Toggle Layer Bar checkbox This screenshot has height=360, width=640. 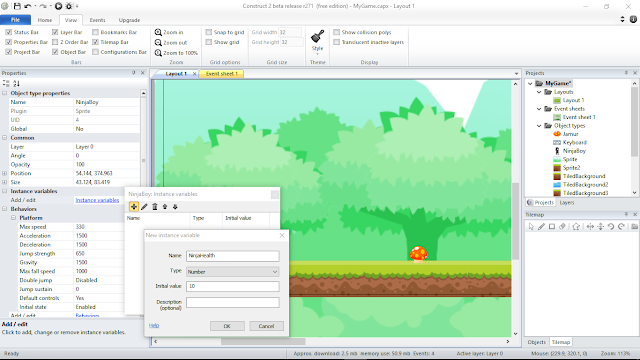coord(55,32)
